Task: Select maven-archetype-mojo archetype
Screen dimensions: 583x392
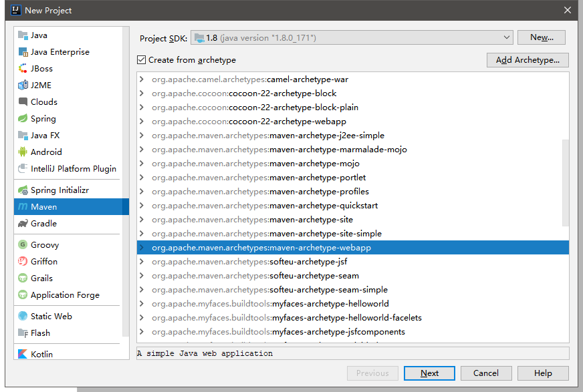Action: (353, 164)
